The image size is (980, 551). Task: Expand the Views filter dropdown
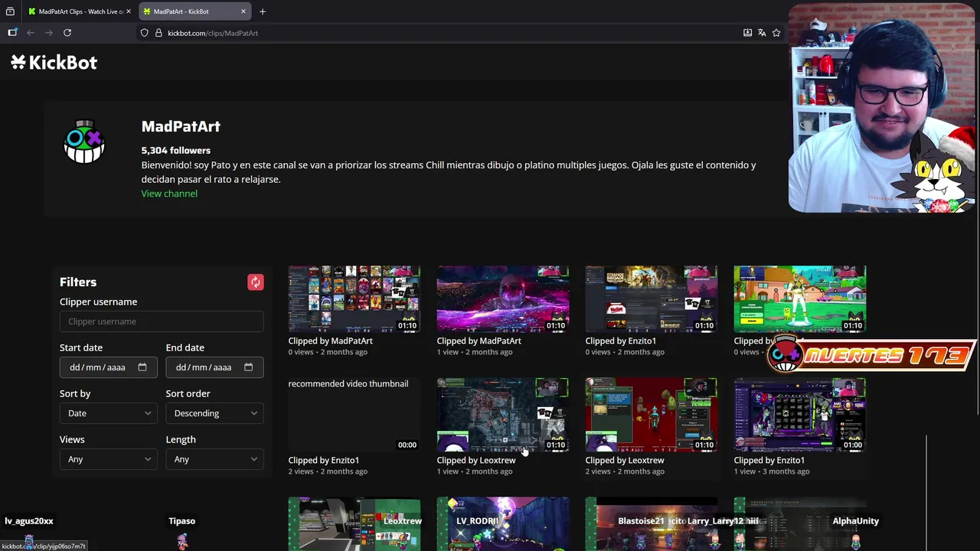coord(108,459)
